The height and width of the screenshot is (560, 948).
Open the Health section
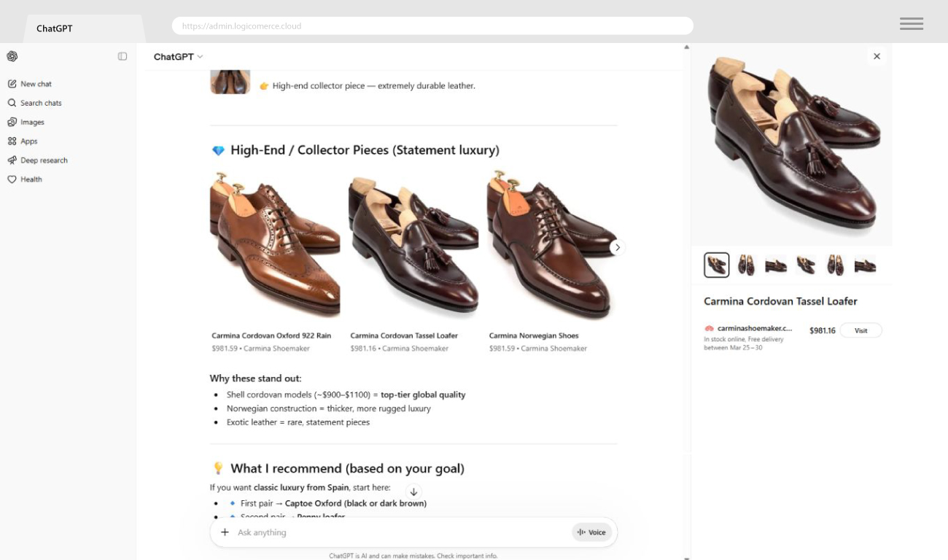[31, 179]
